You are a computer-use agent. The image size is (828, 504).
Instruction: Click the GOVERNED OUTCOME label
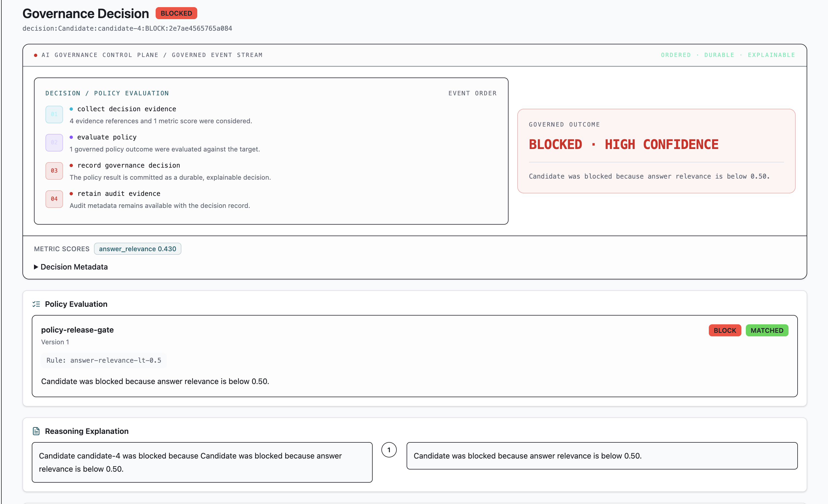pos(564,124)
